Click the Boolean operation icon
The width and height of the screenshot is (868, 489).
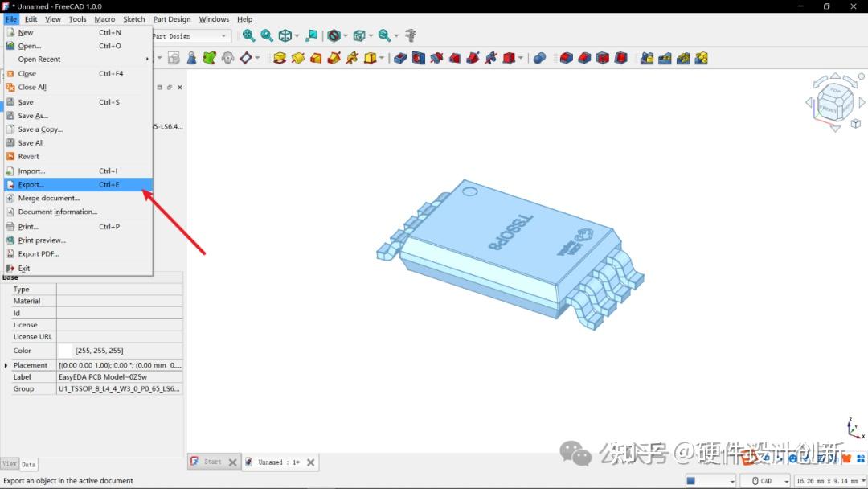pos(540,58)
